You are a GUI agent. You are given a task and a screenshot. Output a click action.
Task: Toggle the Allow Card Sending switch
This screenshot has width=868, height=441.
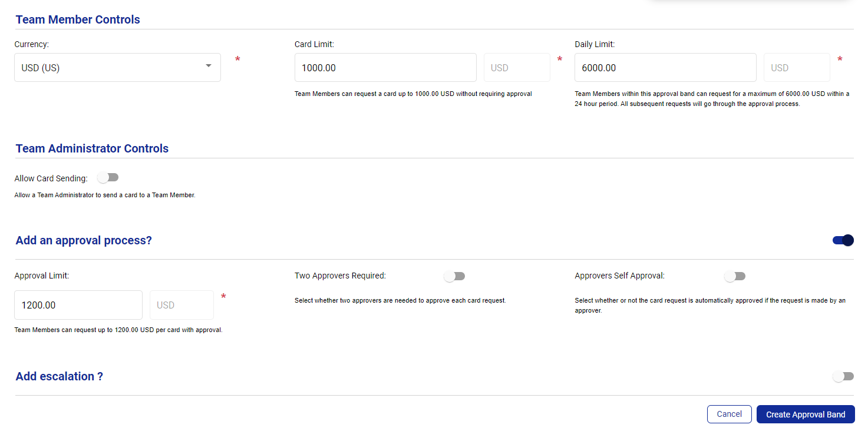click(108, 178)
